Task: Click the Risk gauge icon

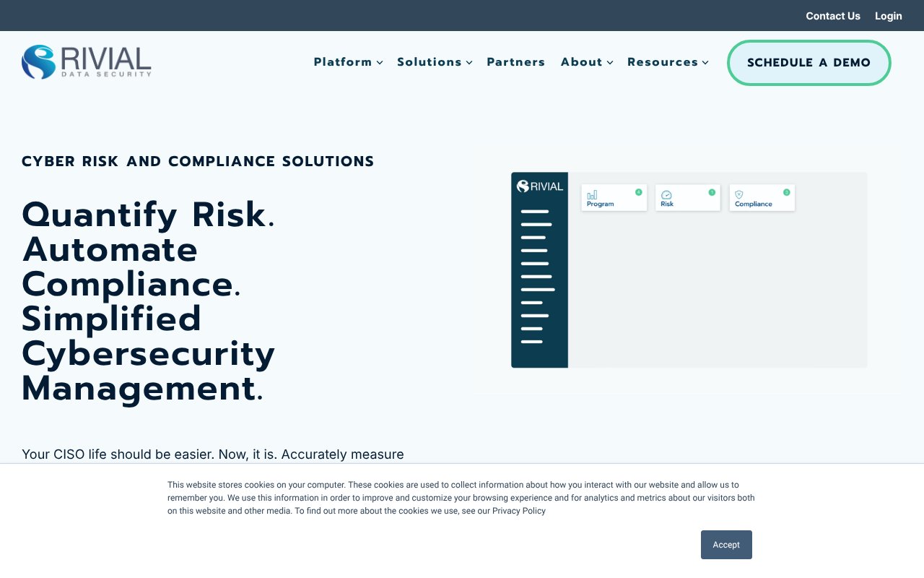Action: point(666,195)
